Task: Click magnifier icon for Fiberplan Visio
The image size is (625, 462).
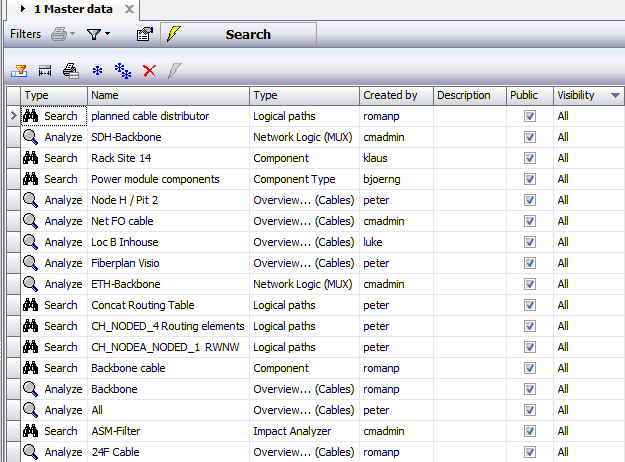Action: pos(30,263)
